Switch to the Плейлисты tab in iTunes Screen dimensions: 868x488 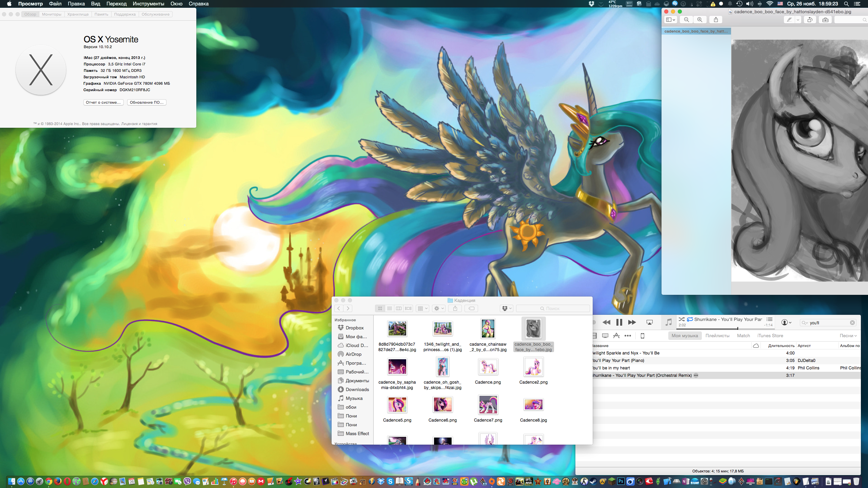717,335
